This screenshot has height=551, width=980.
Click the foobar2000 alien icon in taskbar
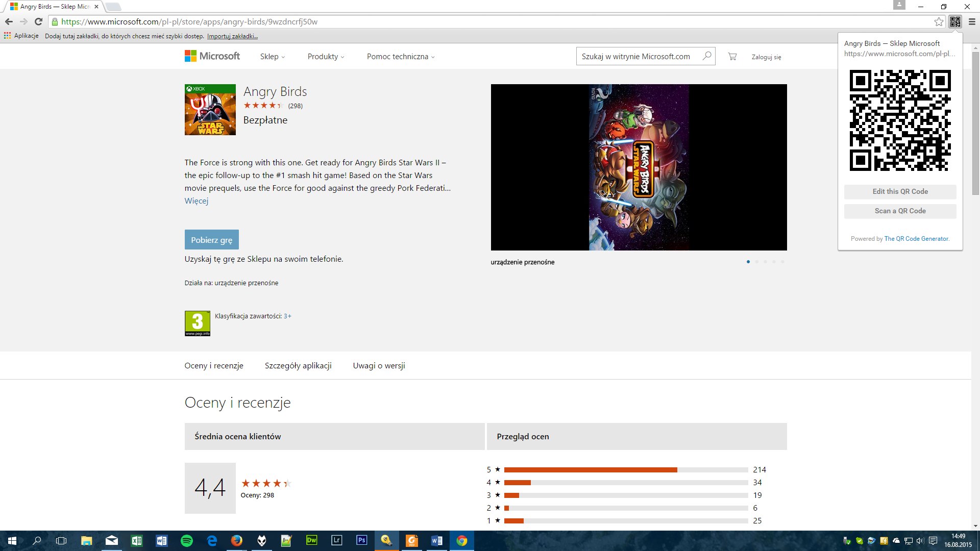click(x=262, y=541)
